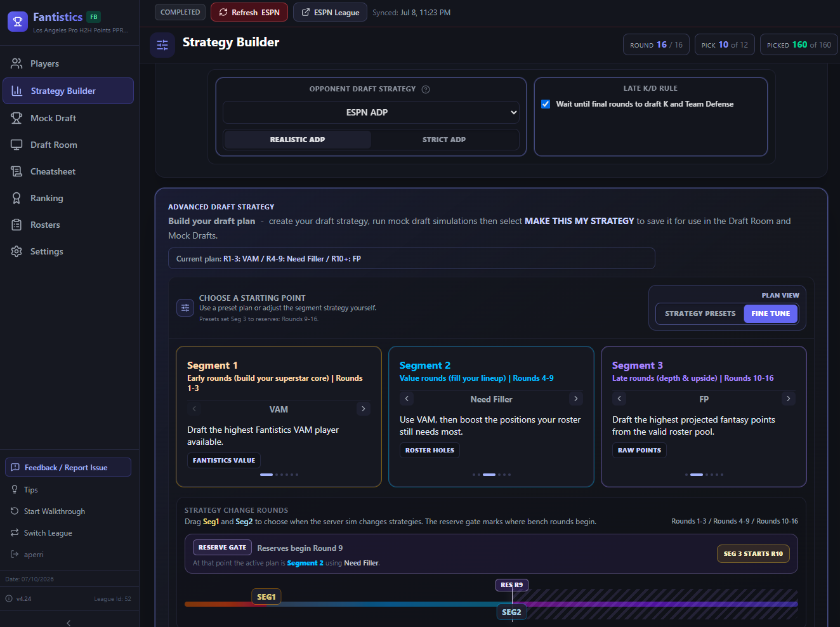
Task: Open Settings from the sidebar
Action: coord(69,251)
